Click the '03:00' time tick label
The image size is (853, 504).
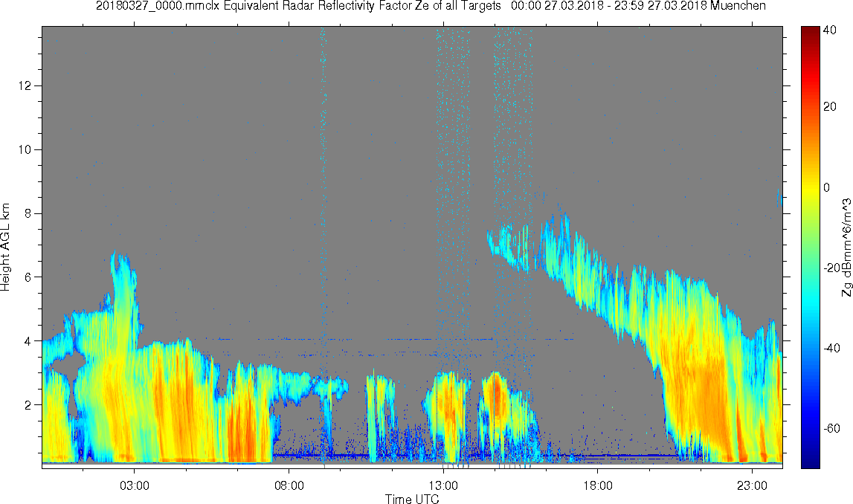coord(135,485)
